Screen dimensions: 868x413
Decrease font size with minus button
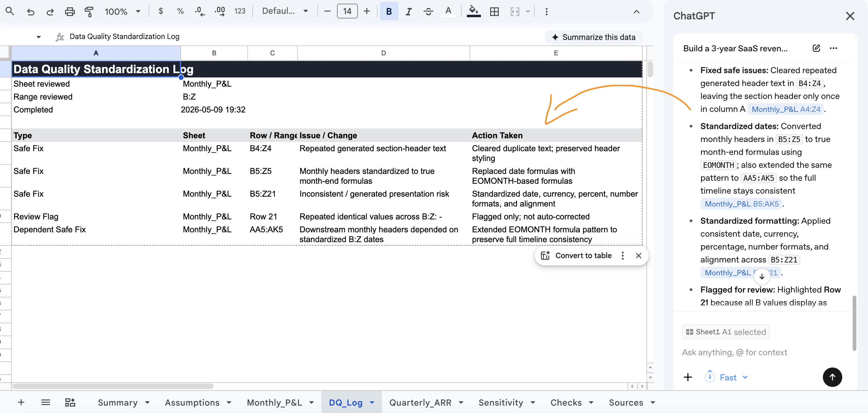(x=327, y=11)
